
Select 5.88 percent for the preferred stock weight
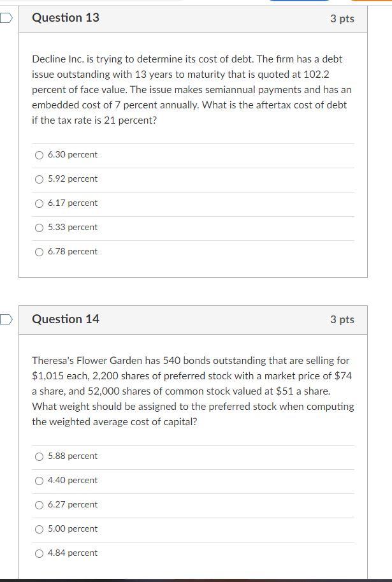[38, 456]
